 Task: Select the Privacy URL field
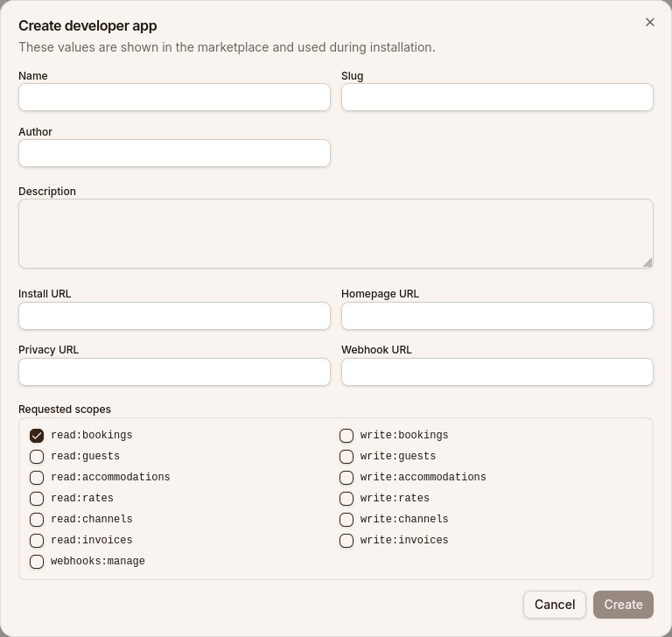tap(174, 372)
